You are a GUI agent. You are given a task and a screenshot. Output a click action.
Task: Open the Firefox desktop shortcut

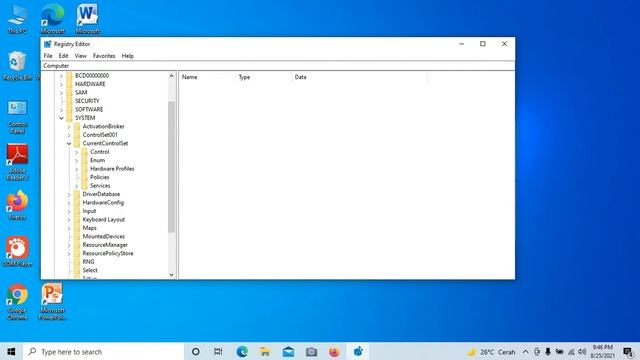click(x=17, y=205)
